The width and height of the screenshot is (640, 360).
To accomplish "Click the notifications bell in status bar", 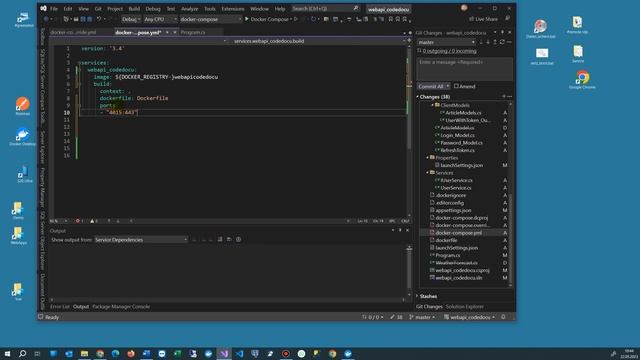I will (x=503, y=317).
